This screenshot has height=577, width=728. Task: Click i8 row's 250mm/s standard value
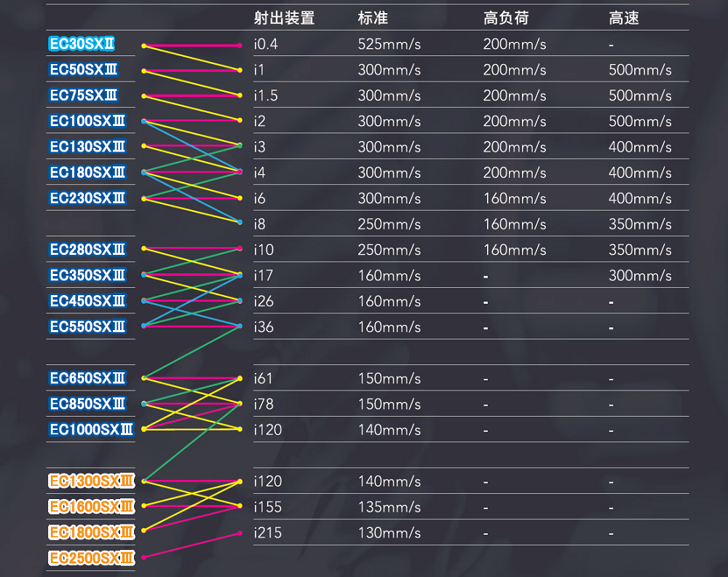click(x=389, y=224)
